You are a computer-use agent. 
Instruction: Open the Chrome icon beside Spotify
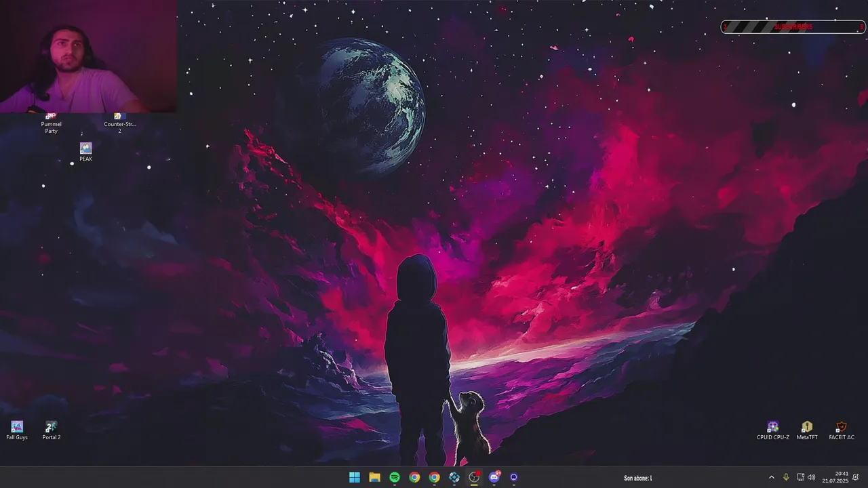[414, 477]
